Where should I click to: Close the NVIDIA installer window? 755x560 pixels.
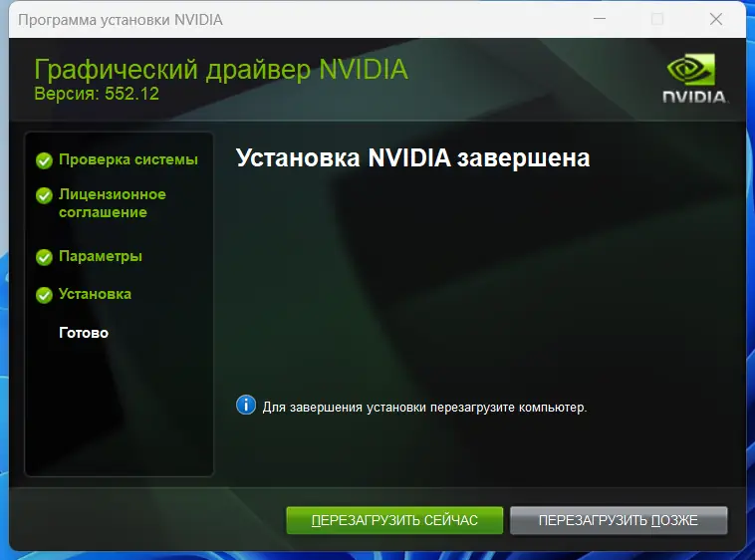click(x=716, y=19)
